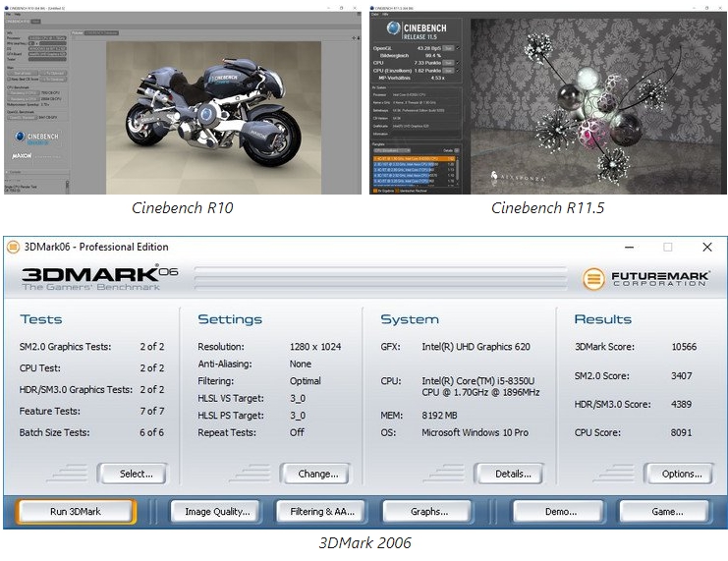Switch to the Pictures tab in Cinebench R10

point(78,33)
